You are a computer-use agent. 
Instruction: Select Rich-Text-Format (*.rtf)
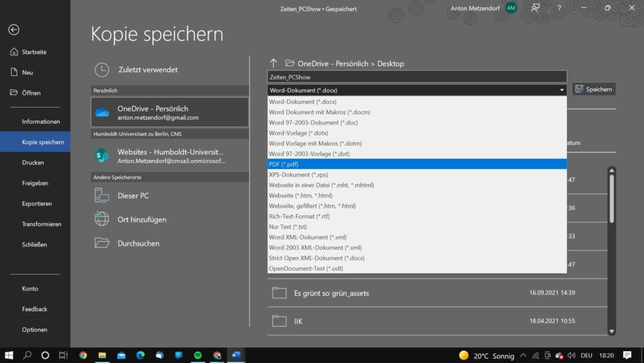click(417, 216)
